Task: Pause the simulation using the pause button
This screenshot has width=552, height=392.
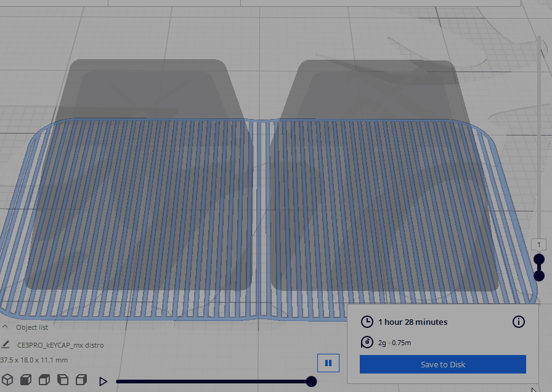Action: pyautogui.click(x=328, y=363)
